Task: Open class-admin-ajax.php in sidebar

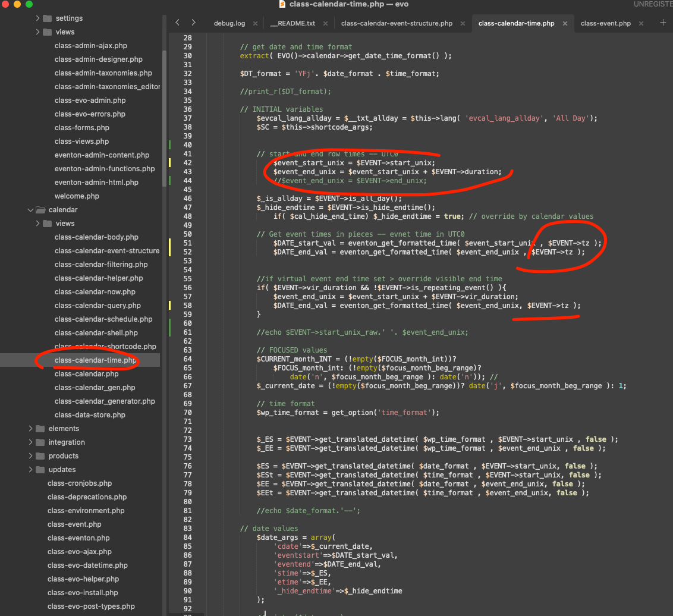Action: pyautogui.click(x=90, y=46)
